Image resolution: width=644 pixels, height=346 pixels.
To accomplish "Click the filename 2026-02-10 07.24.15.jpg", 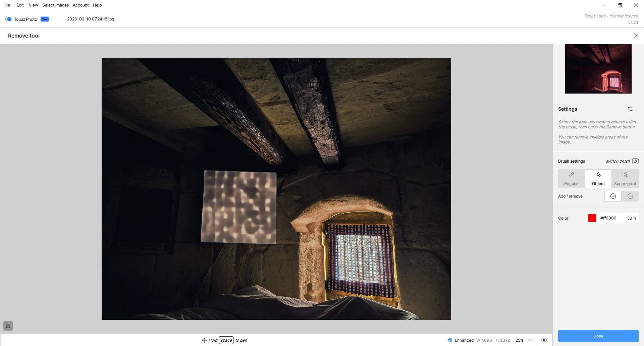I will [91, 19].
